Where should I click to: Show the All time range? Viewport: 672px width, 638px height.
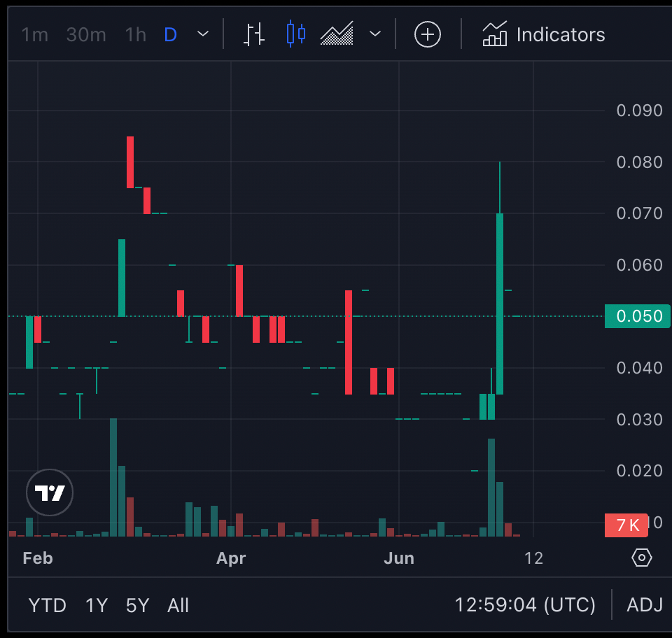point(178,605)
